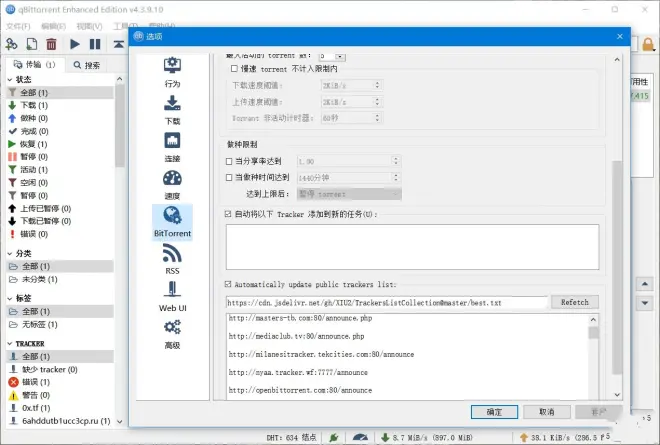Collapse the 状态 section in sidebar
The width and height of the screenshot is (660, 445).
[x=9, y=79]
